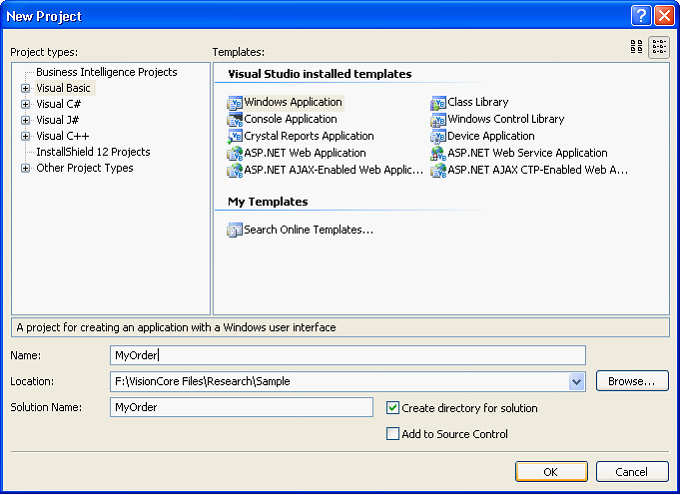Select the Console Application template icon
The image size is (681, 495).
235,120
